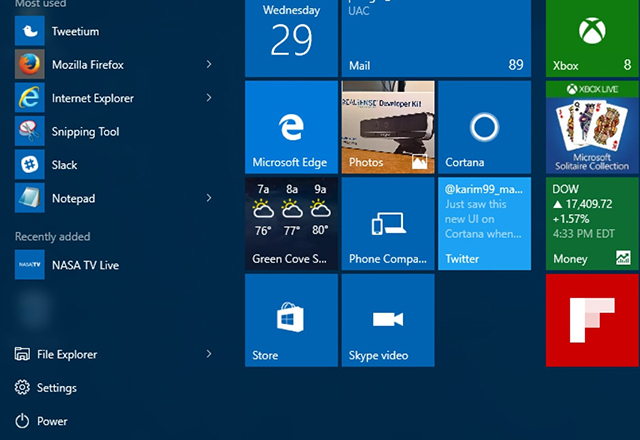640x440 pixels.
Task: Open the Flipboard red tile
Action: point(592,320)
